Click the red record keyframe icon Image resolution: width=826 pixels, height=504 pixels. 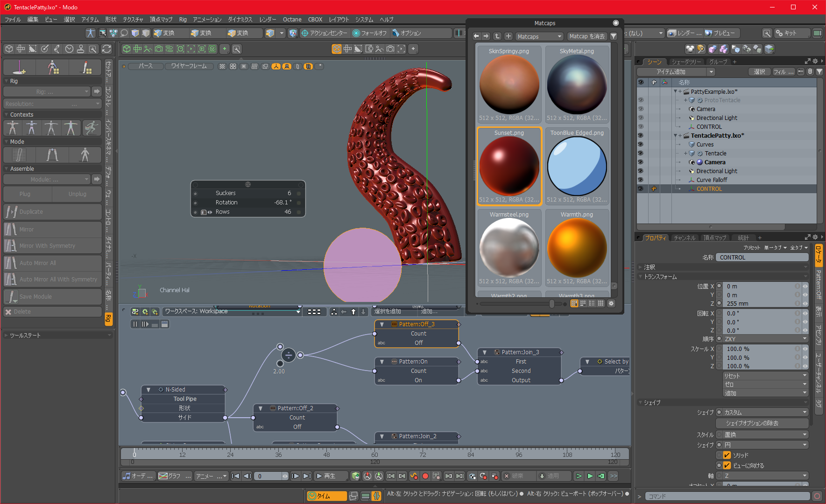coord(425,476)
